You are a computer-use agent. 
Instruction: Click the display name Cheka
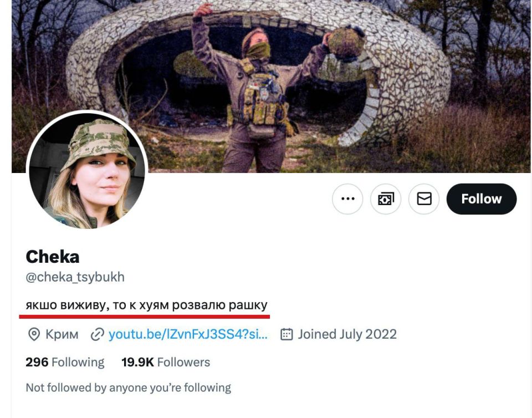point(53,257)
